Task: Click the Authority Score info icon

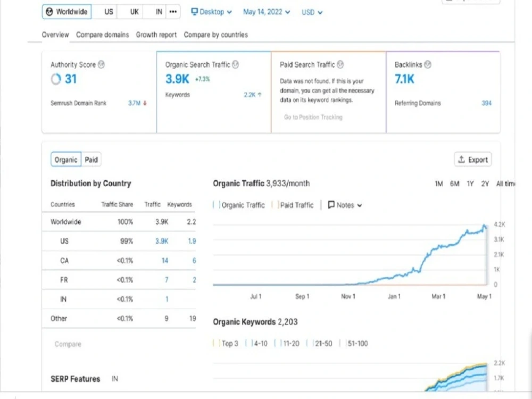Action: point(101,64)
